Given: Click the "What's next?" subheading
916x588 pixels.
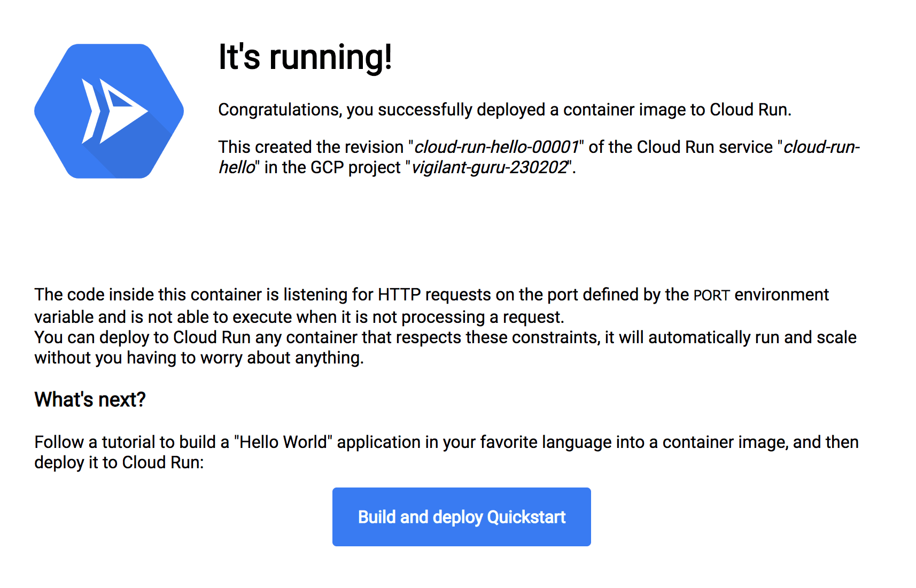Looking at the screenshot, I should tap(90, 400).
